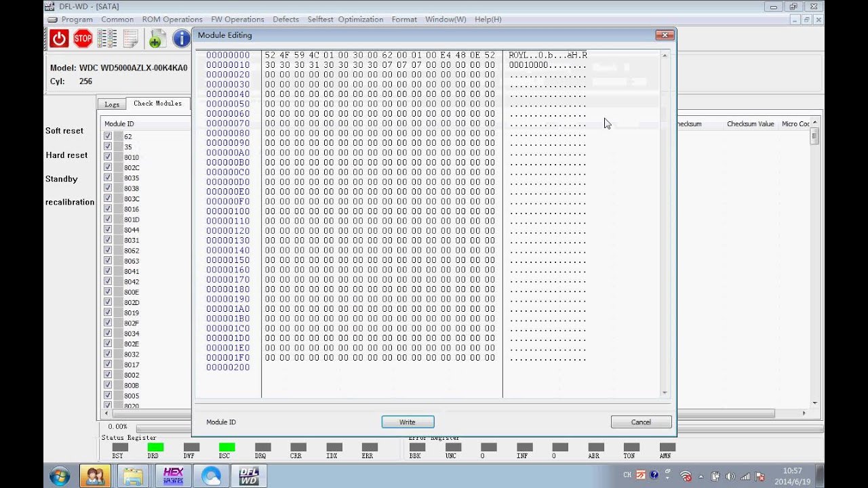Image resolution: width=868 pixels, height=488 pixels.
Task: Open the Windows Start button
Action: [59, 476]
